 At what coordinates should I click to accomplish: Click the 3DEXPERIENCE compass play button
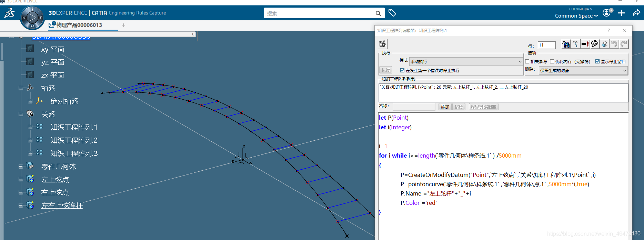click(x=32, y=17)
